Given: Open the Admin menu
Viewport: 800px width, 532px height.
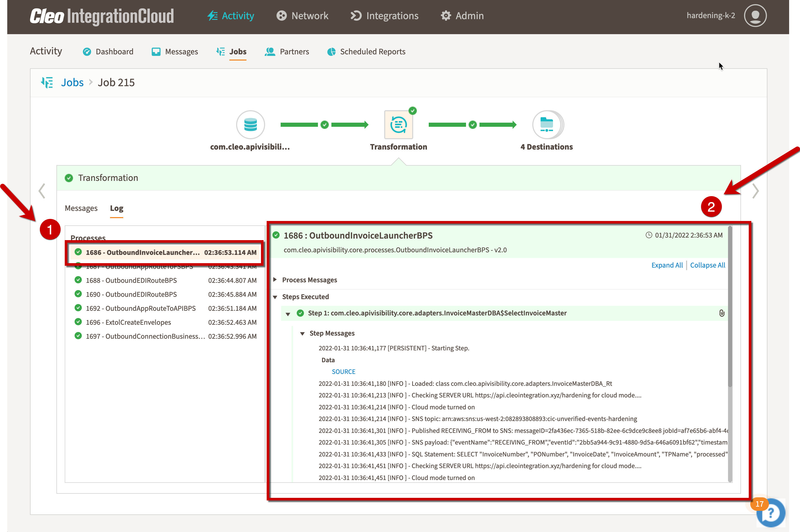Looking at the screenshot, I should click(x=462, y=16).
